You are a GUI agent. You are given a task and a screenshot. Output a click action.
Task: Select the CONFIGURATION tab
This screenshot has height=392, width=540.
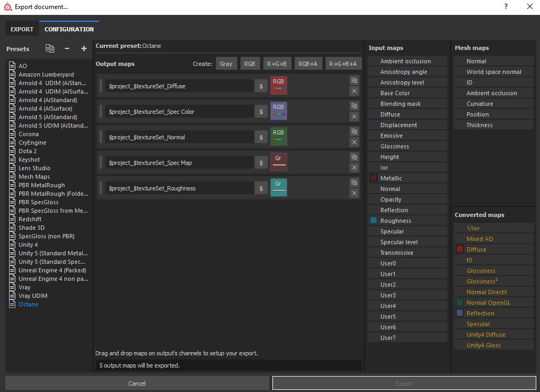(69, 29)
